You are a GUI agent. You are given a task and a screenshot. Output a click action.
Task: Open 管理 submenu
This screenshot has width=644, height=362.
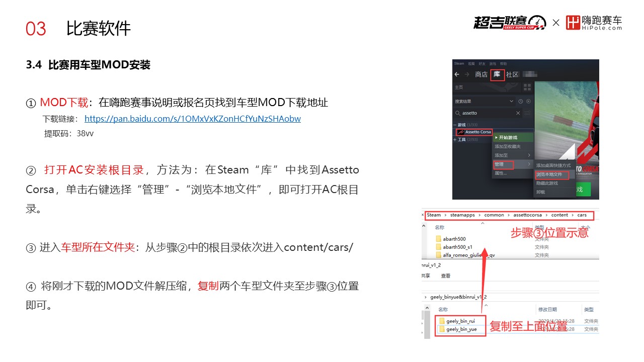[513, 164]
